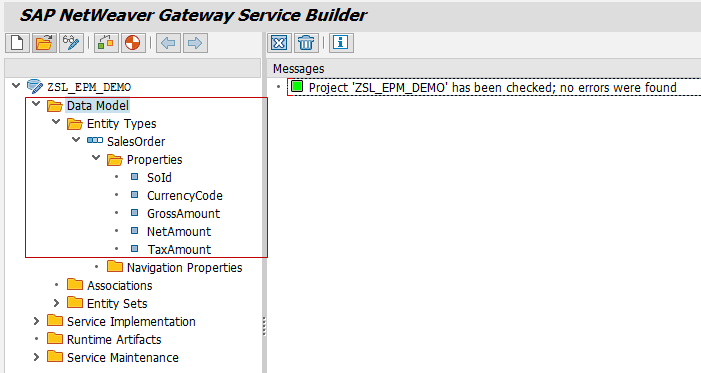The width and height of the screenshot is (701, 373).
Task: Toggle display/change mode with the glasses-pencil icon
Action: coord(71,43)
